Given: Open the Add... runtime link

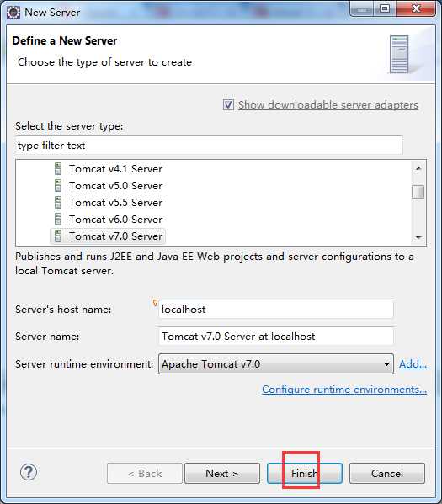Looking at the screenshot, I should 413,364.
